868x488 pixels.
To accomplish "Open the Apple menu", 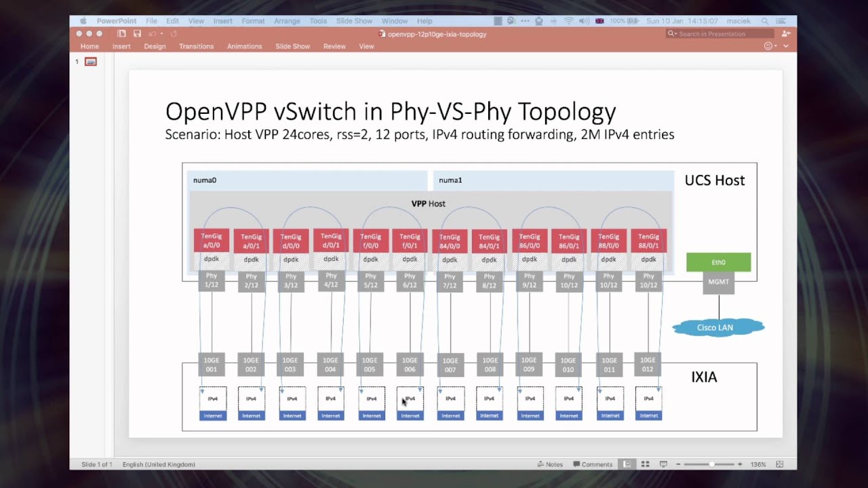I will coord(83,21).
